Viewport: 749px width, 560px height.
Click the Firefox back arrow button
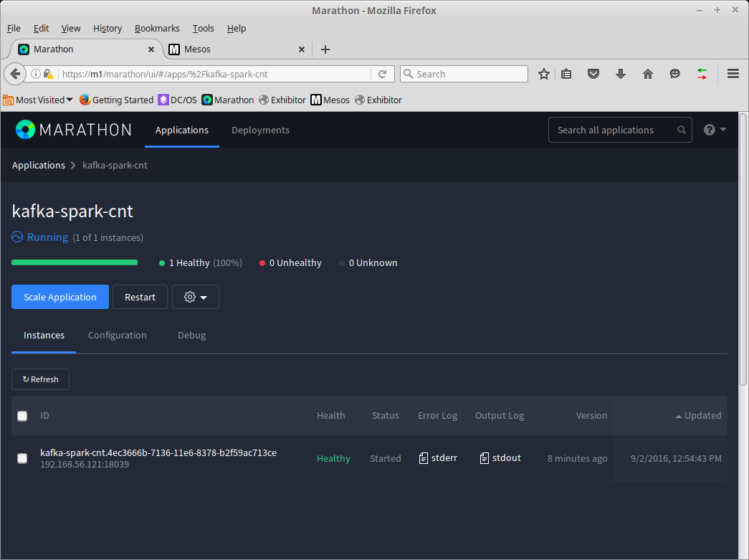15,74
